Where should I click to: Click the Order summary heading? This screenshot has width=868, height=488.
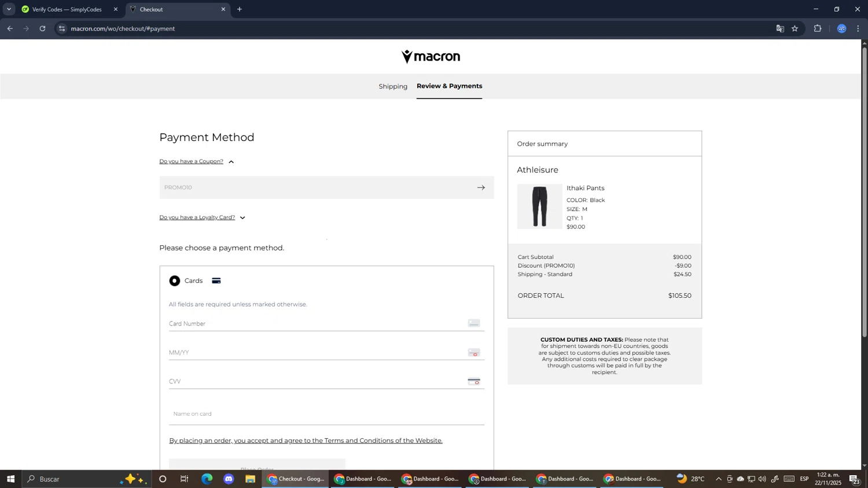[x=542, y=144]
